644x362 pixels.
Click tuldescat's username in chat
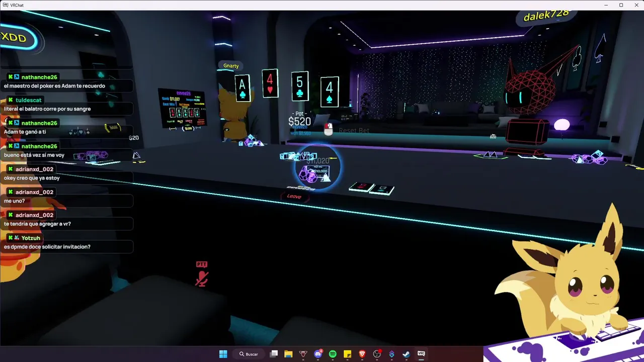point(29,100)
